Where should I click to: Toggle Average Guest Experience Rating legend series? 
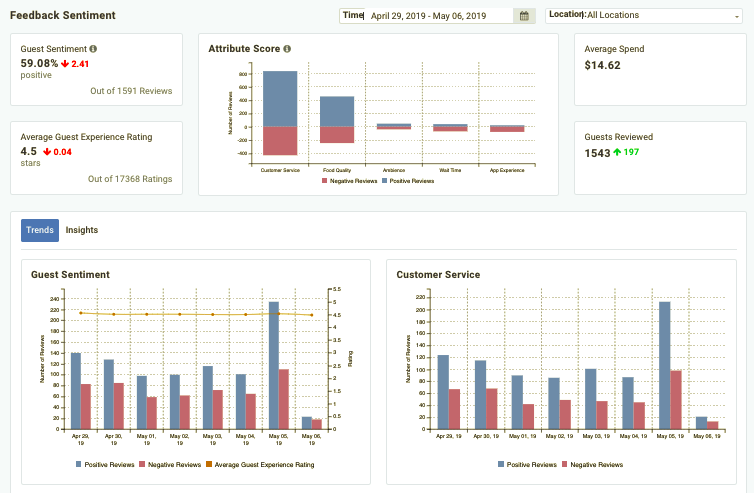point(260,465)
